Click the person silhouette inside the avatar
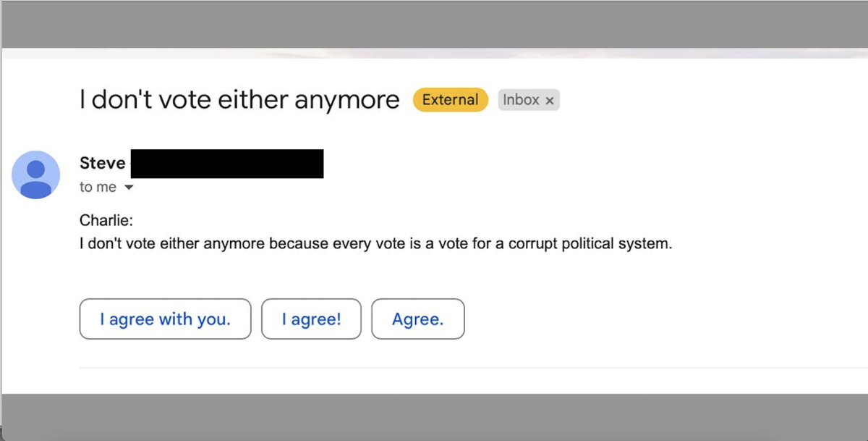Screen dimensions: 868x441 coord(35,175)
